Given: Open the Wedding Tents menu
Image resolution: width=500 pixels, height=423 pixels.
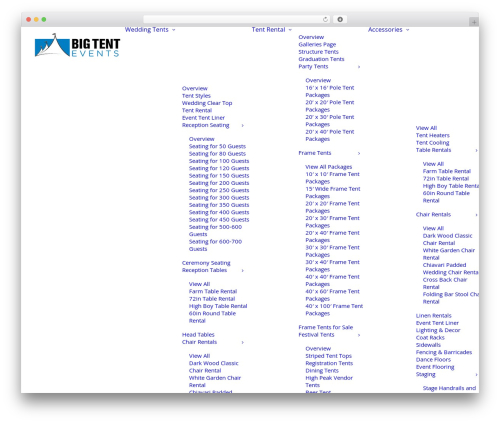Looking at the screenshot, I should [x=147, y=30].
